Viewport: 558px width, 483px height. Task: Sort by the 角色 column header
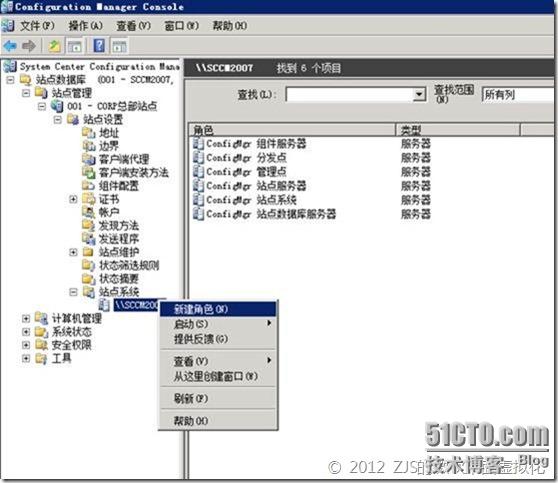(x=292, y=130)
